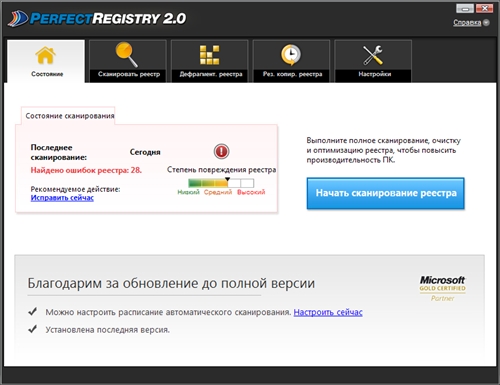Click Начать сканирование реестра button
Image resolution: width=500 pixels, height=385 pixels.
[386, 193]
